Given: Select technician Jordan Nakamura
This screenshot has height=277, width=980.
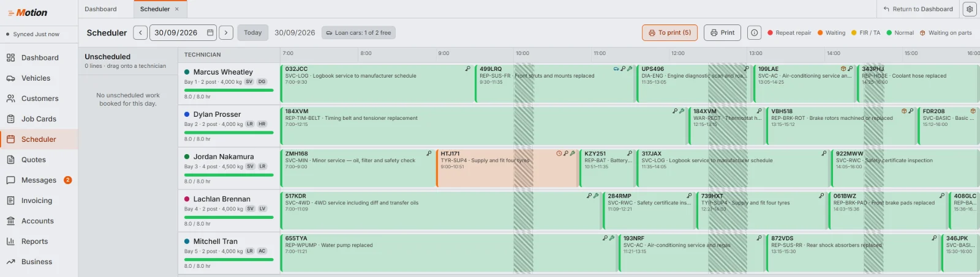Looking at the screenshot, I should click(224, 157).
